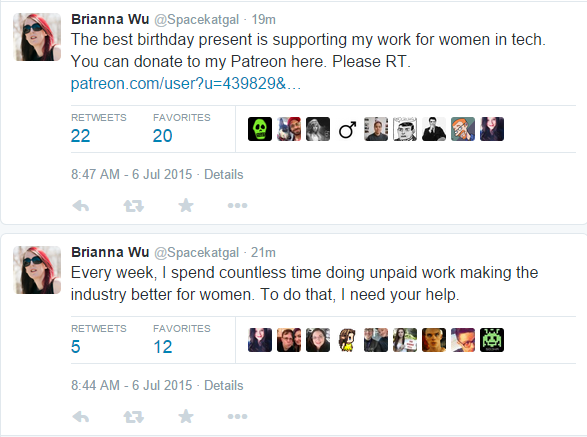Retweet the unpaid work tweet
Screen dimensions: 587x437
(134, 416)
